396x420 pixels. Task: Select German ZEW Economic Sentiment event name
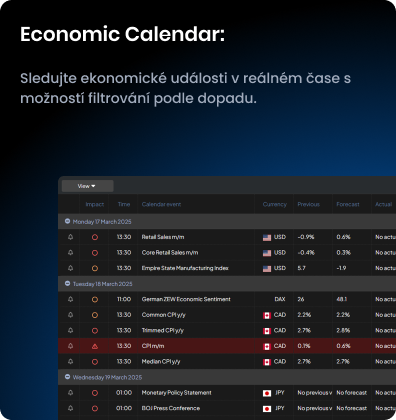click(186, 299)
